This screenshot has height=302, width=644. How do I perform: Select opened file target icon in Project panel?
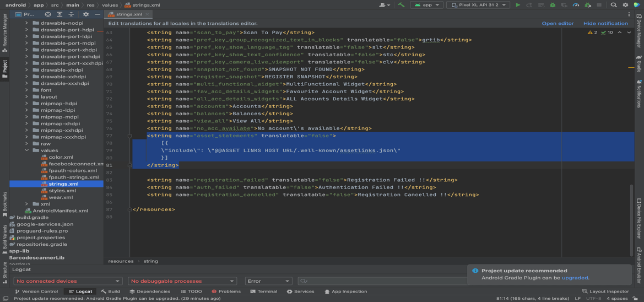[x=48, y=14]
